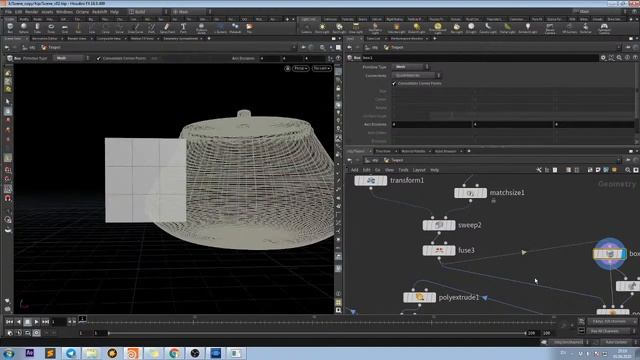The width and height of the screenshot is (640, 360).
Task: Open the Windows menu
Action: 64,12
